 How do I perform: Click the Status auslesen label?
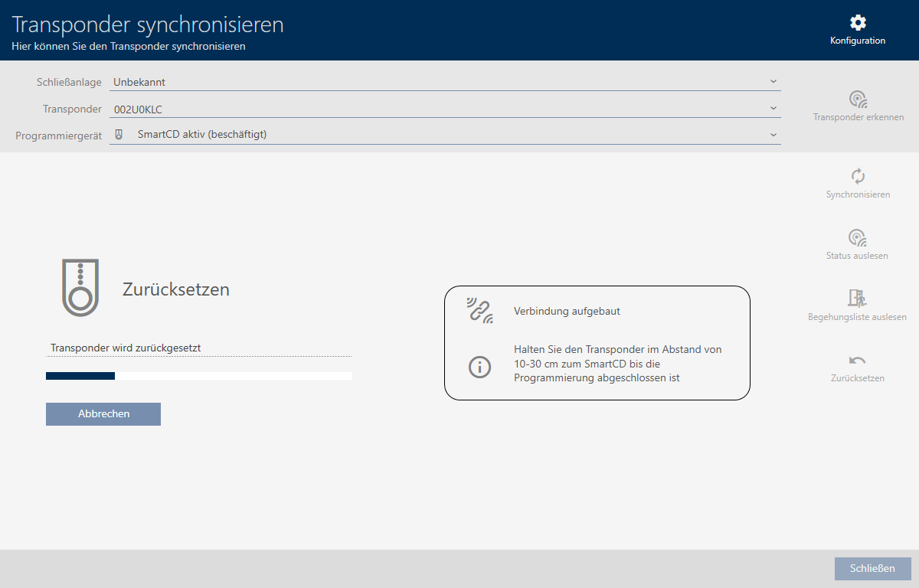tap(857, 256)
